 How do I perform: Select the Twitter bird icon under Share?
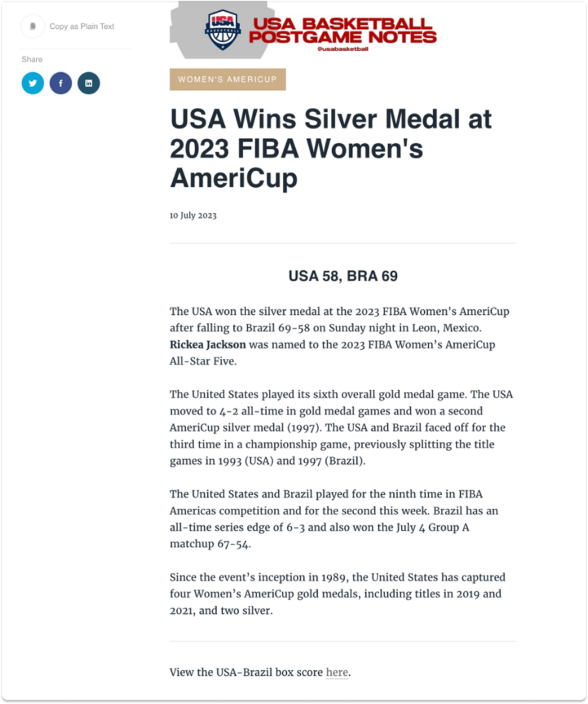(32, 82)
